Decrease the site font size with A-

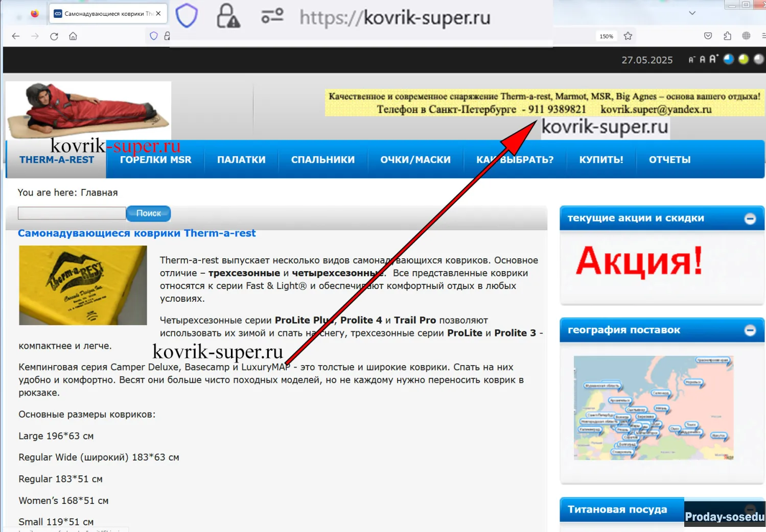[x=691, y=60]
